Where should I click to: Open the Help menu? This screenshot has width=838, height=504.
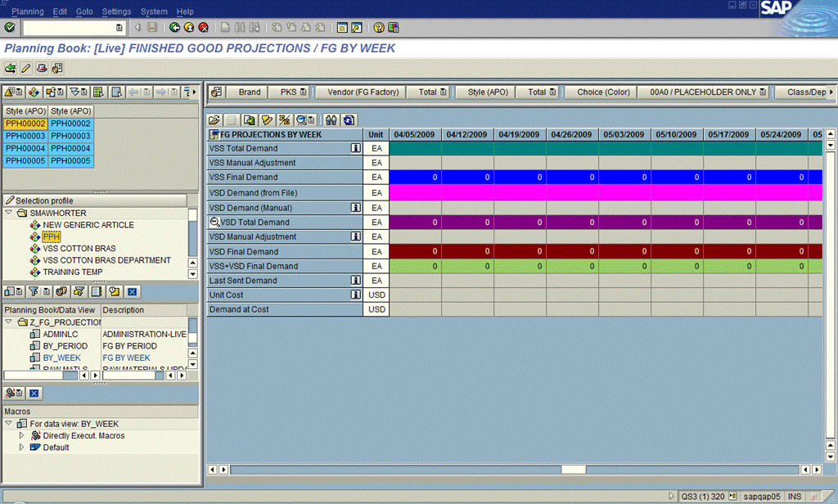185,11
